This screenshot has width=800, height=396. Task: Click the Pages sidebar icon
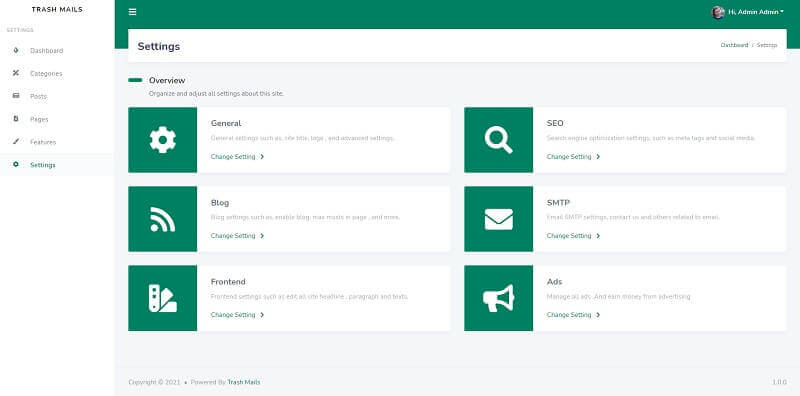click(x=16, y=119)
